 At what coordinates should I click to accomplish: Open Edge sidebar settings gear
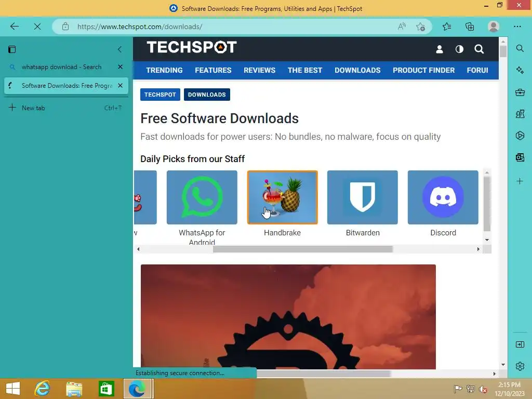[520, 366]
